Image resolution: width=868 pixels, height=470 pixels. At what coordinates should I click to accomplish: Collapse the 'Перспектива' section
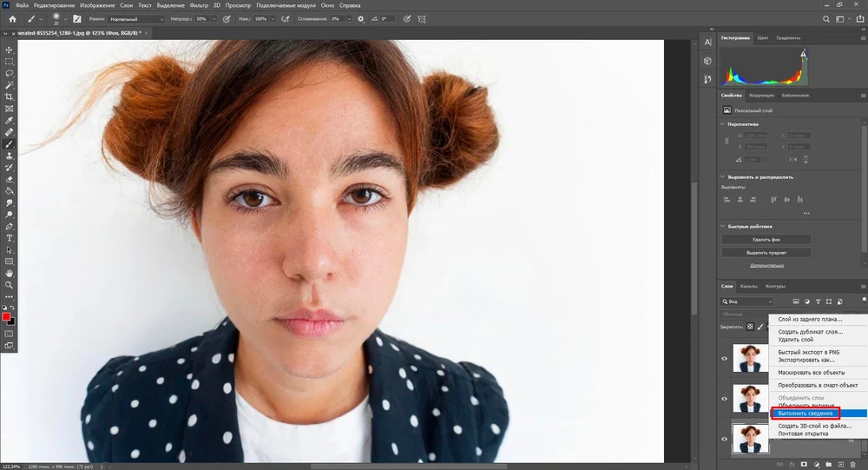[x=723, y=124]
